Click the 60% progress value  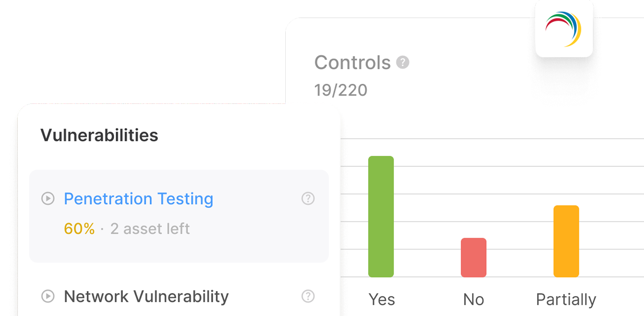(x=79, y=229)
